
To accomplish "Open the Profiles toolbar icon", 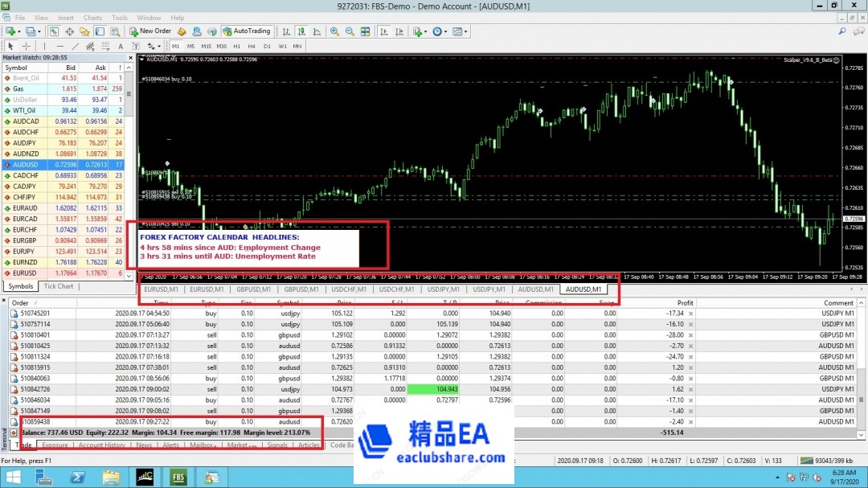I will [x=31, y=31].
